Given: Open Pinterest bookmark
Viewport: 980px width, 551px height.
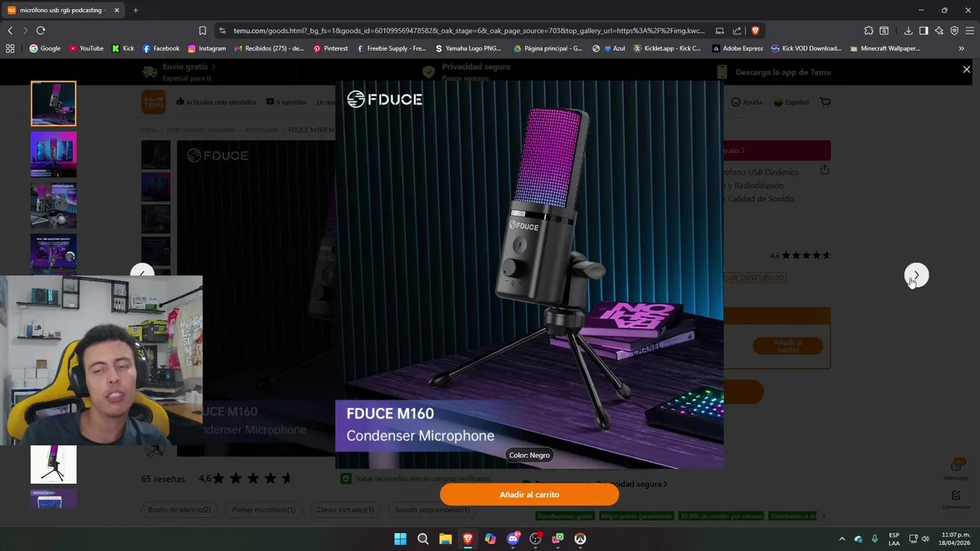Looking at the screenshot, I should pyautogui.click(x=330, y=48).
